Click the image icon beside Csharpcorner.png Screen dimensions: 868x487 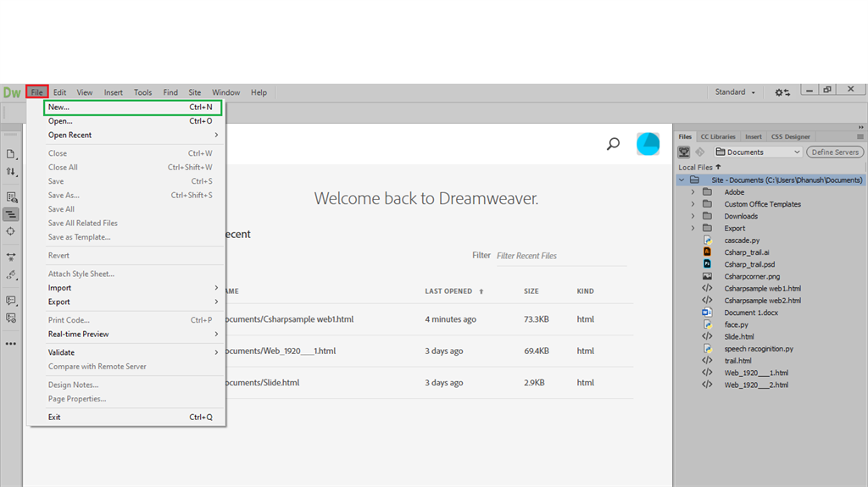(707, 276)
